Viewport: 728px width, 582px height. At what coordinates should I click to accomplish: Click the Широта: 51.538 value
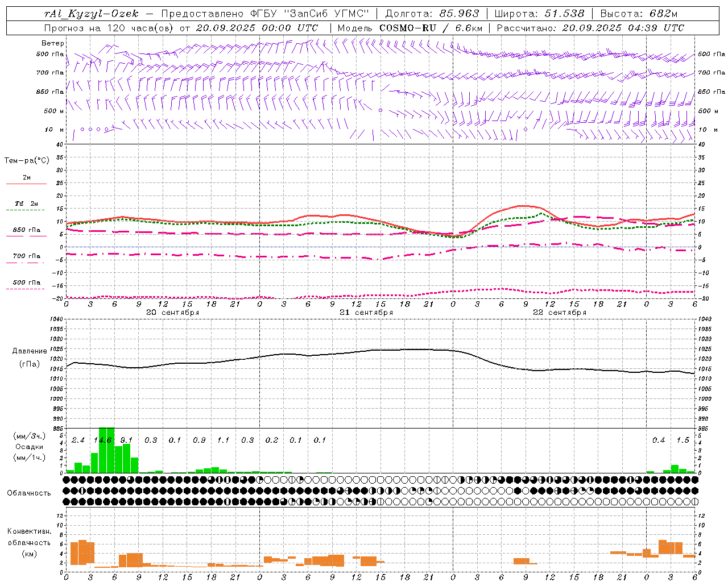pos(539,14)
